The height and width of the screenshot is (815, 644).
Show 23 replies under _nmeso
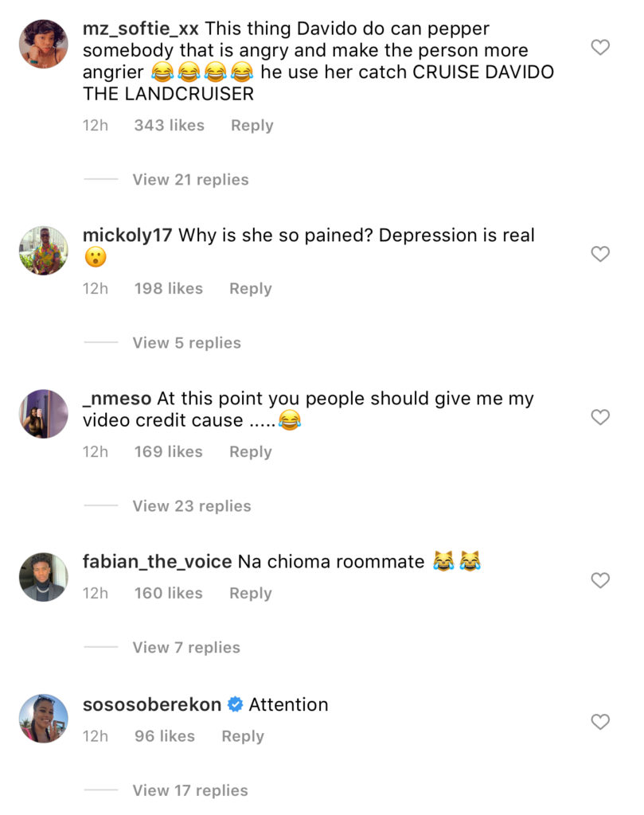pos(191,506)
